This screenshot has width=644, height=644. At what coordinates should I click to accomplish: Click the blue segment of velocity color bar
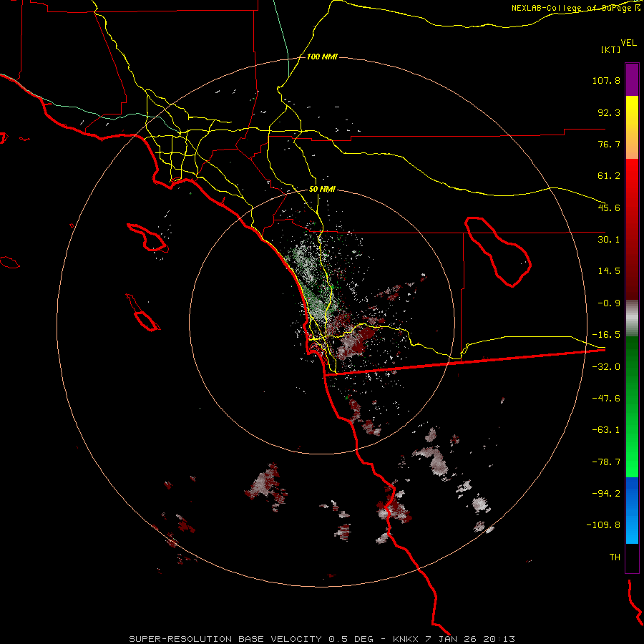pyautogui.click(x=632, y=510)
